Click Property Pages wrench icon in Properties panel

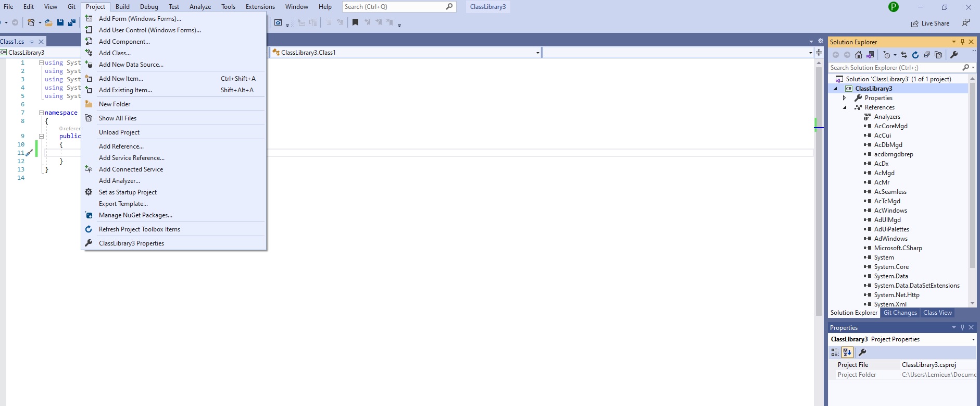[x=862, y=352]
